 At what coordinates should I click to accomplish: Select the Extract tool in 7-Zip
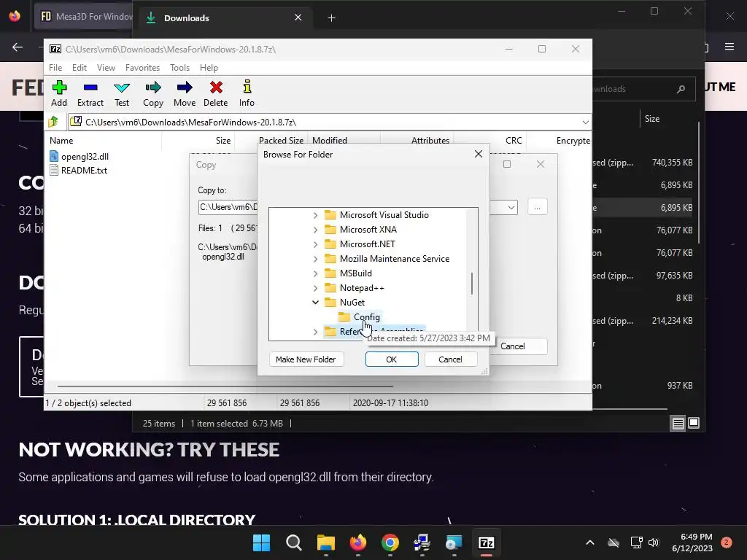[x=90, y=93]
